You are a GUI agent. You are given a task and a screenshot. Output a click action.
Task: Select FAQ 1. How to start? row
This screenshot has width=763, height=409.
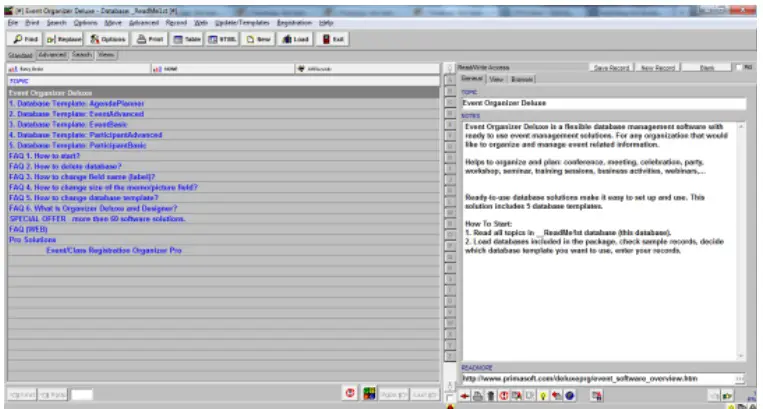pyautogui.click(x=223, y=156)
